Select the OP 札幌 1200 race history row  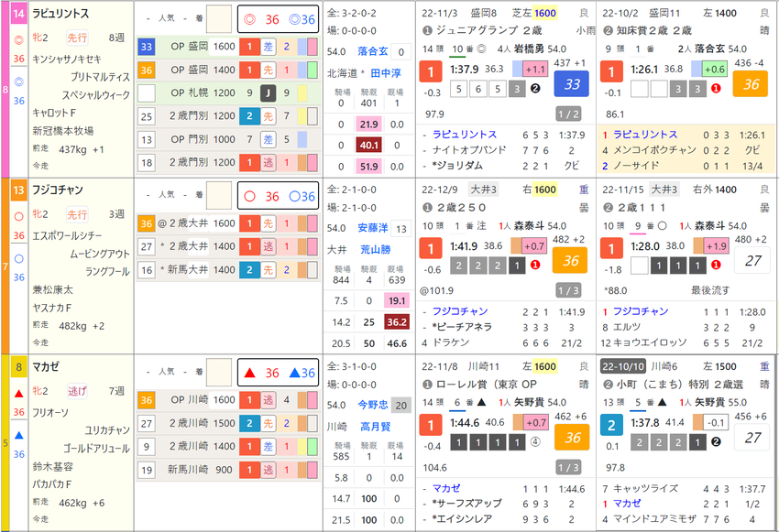(x=228, y=92)
